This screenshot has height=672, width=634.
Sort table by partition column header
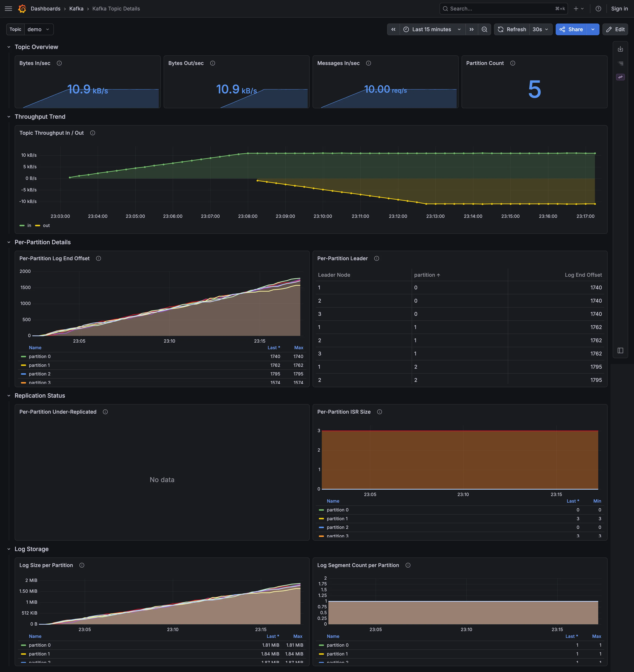(427, 275)
